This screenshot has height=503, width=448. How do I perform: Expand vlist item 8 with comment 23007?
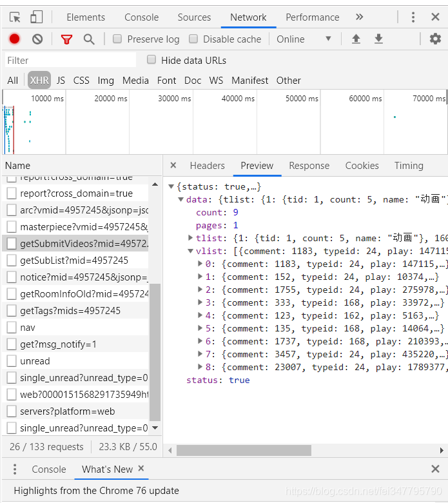point(200,367)
